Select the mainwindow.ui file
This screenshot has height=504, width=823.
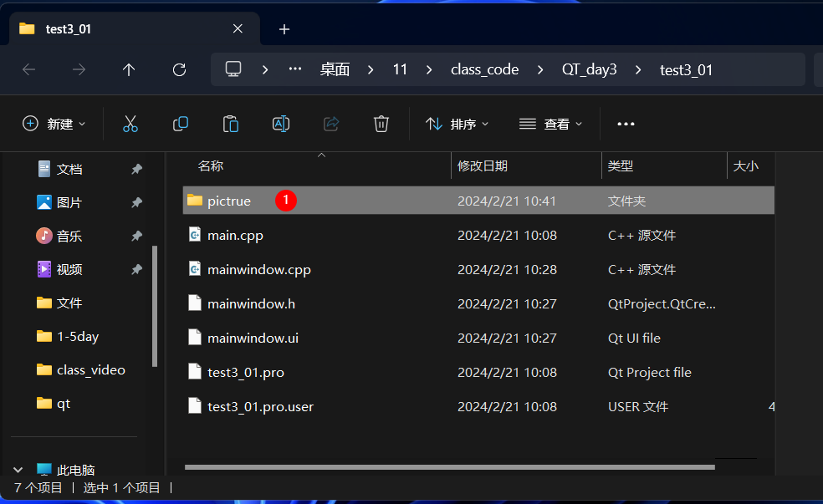(x=253, y=338)
